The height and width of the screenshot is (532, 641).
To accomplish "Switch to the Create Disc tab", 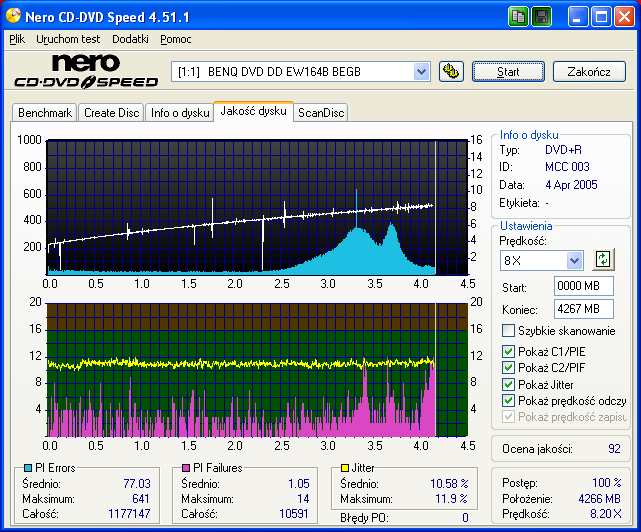I will click(112, 112).
